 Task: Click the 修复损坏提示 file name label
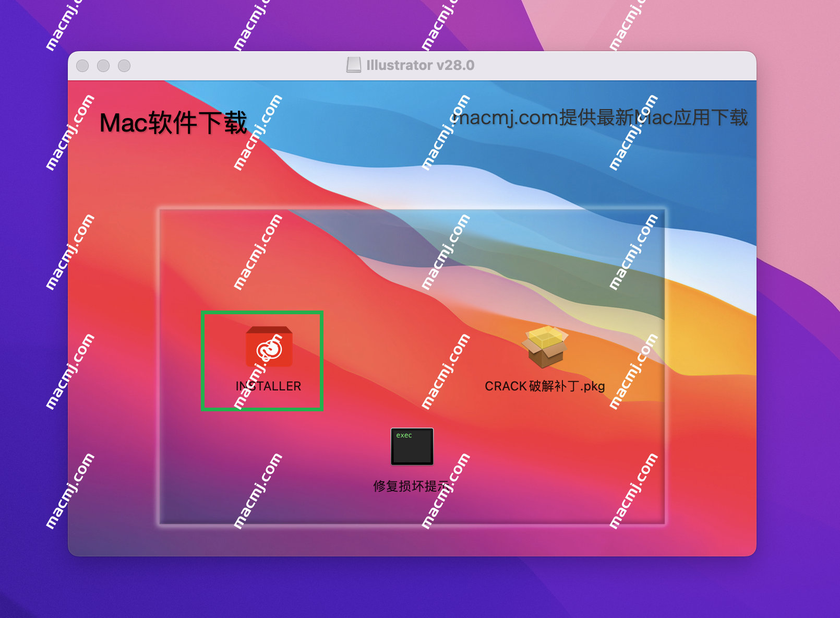coord(411,486)
